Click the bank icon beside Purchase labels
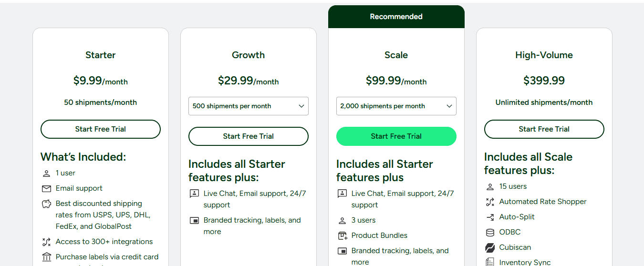This screenshot has width=644, height=266. tap(46, 257)
